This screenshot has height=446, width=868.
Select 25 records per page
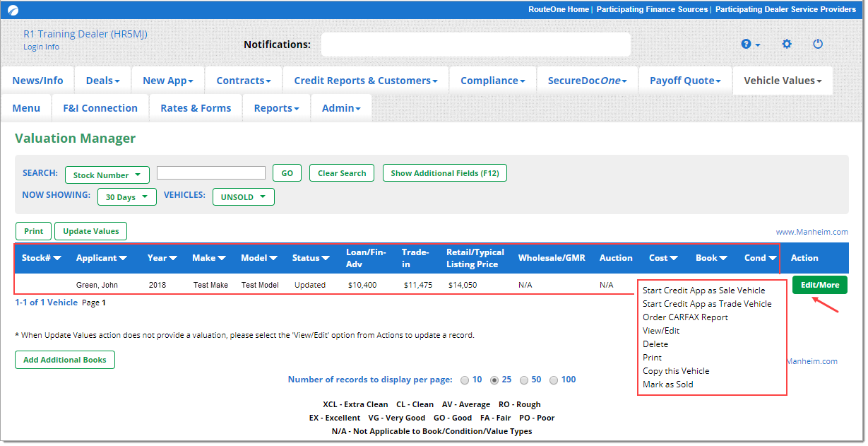tap(494, 380)
